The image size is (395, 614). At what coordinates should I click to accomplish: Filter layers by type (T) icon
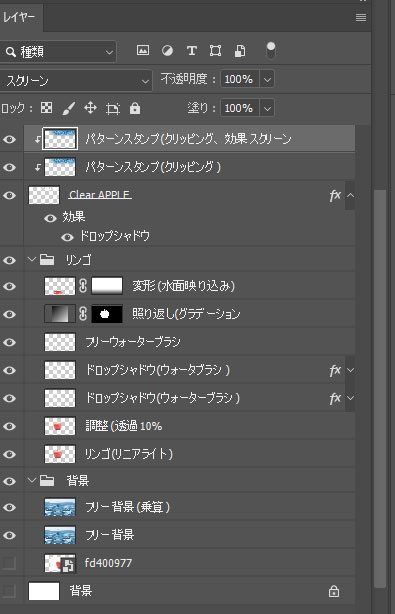coord(191,51)
